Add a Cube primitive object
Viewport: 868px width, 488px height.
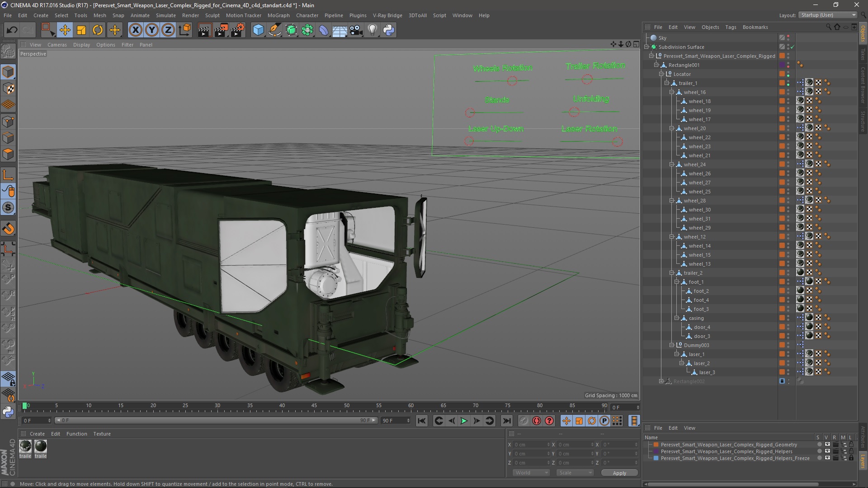pyautogui.click(x=258, y=30)
